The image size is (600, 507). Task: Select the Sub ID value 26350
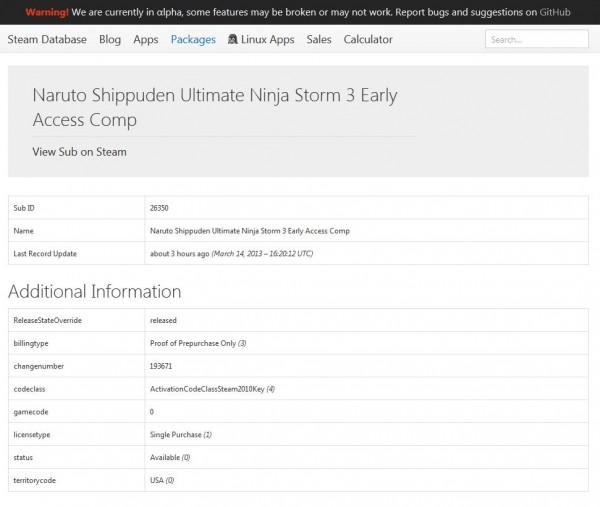click(159, 208)
